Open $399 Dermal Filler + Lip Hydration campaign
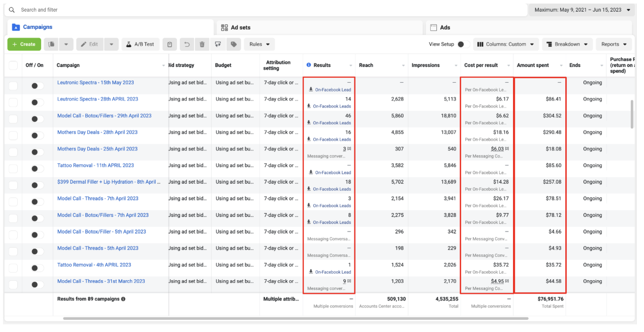 (109, 182)
